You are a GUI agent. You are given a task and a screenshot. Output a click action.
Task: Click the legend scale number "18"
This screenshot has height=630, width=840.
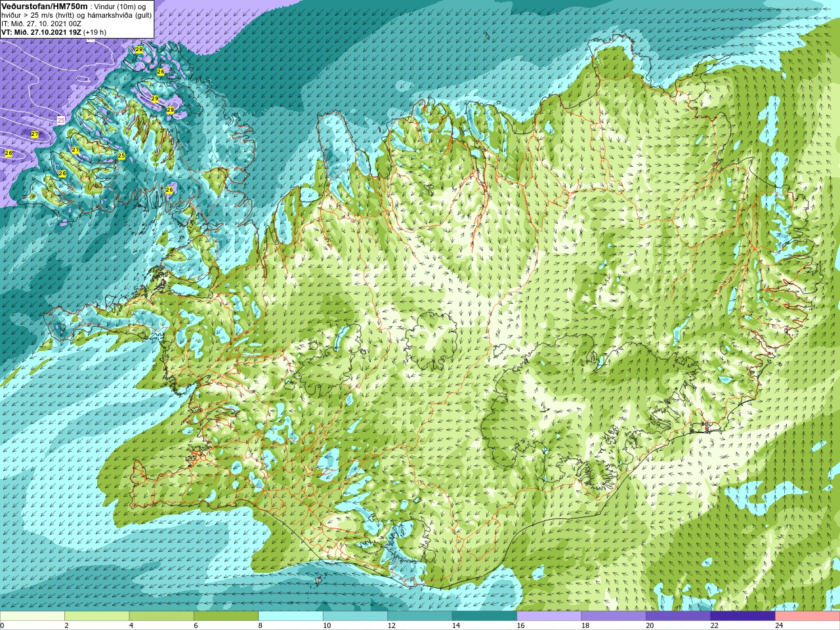585,625
